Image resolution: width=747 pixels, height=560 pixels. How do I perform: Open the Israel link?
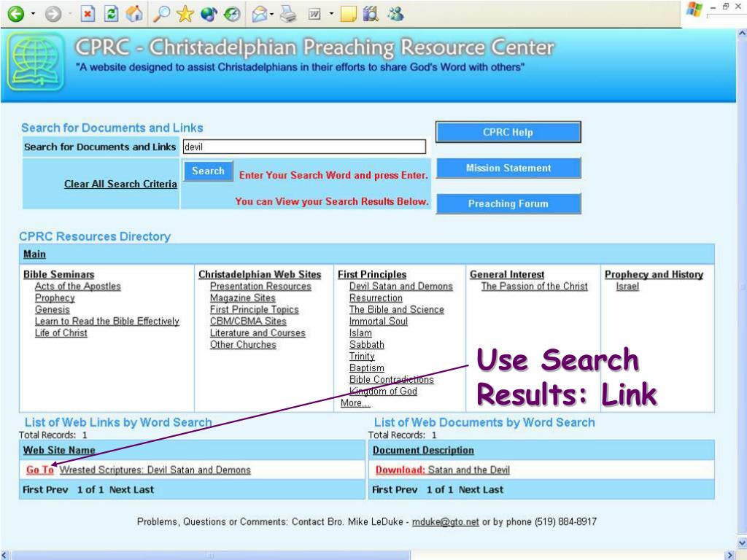tap(627, 286)
